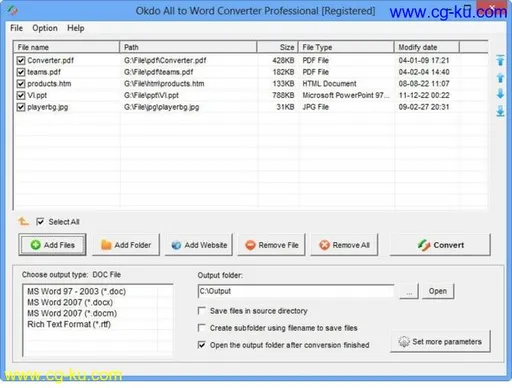This screenshot has width=512, height=388.
Task: Click the orange up-arrow icon beside Select All
Action: coord(23,221)
